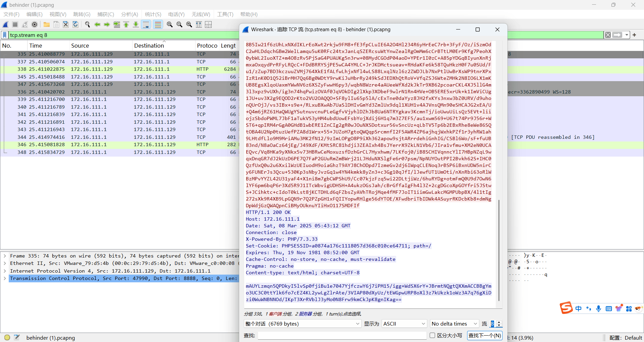Open capture options gear icon

tap(35, 24)
